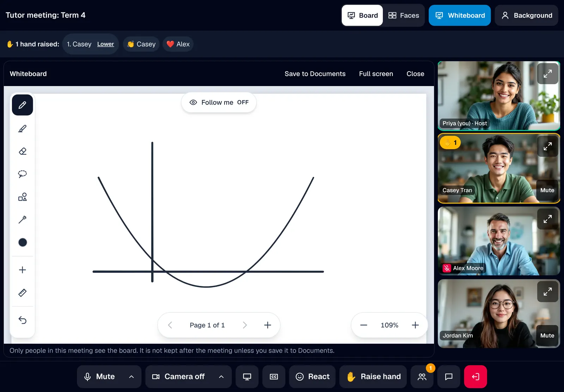Select the Highlighter marker tool
564x392 pixels.
point(23,129)
